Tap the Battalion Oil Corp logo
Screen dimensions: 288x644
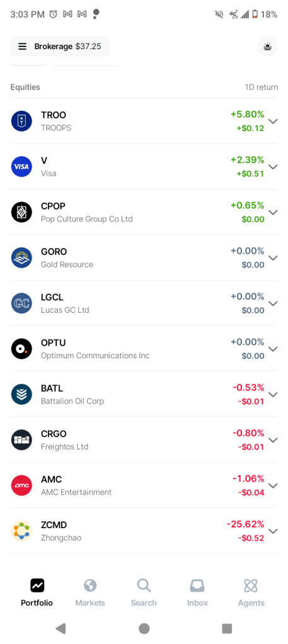21,395
